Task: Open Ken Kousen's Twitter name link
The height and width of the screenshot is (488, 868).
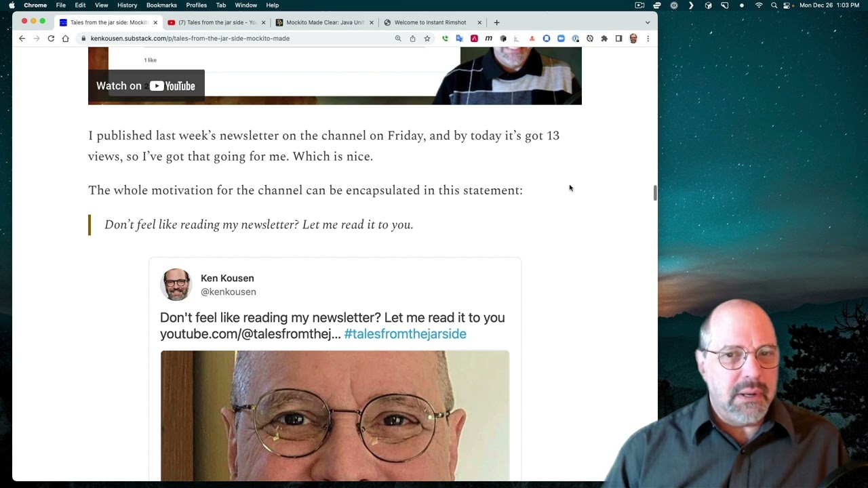Action: 227,278
